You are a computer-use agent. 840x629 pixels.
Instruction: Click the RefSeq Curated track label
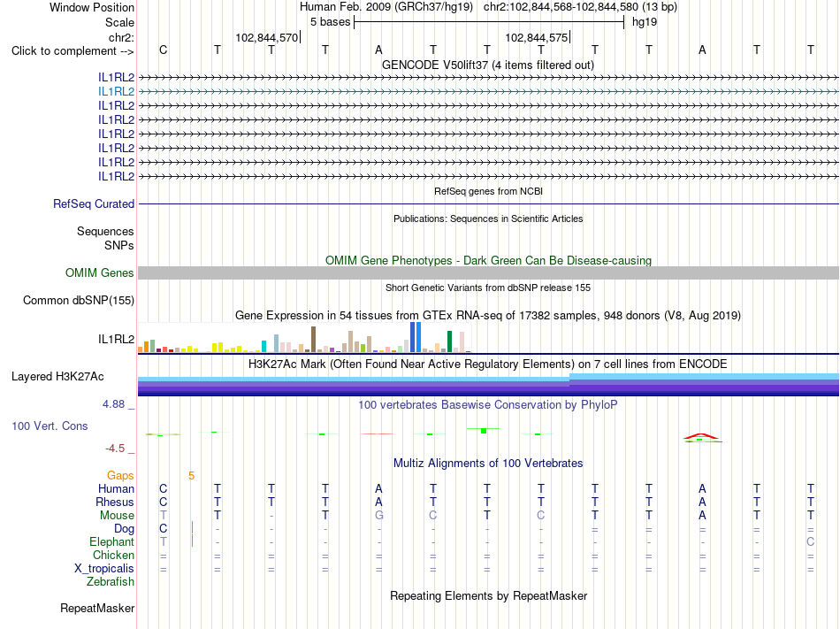[93, 203]
